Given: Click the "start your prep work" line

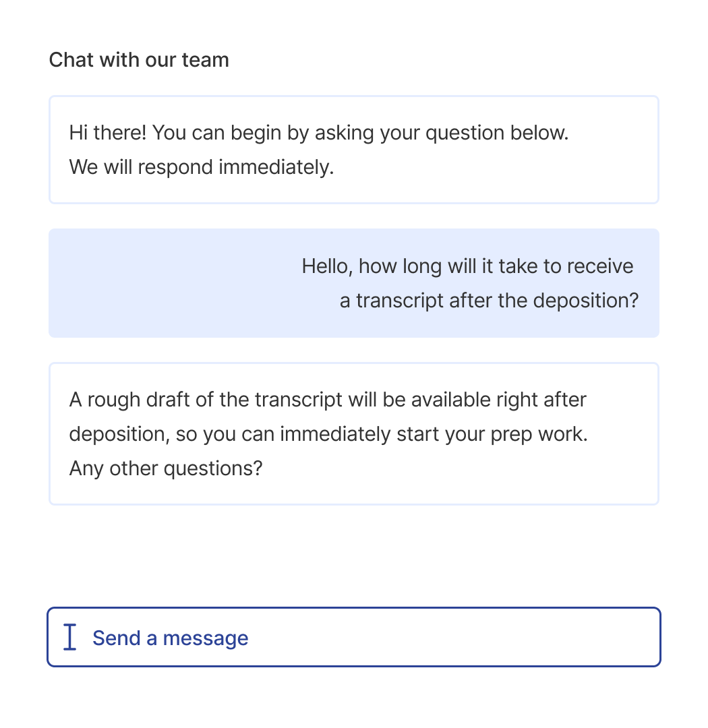Looking at the screenshot, I should tap(328, 433).
